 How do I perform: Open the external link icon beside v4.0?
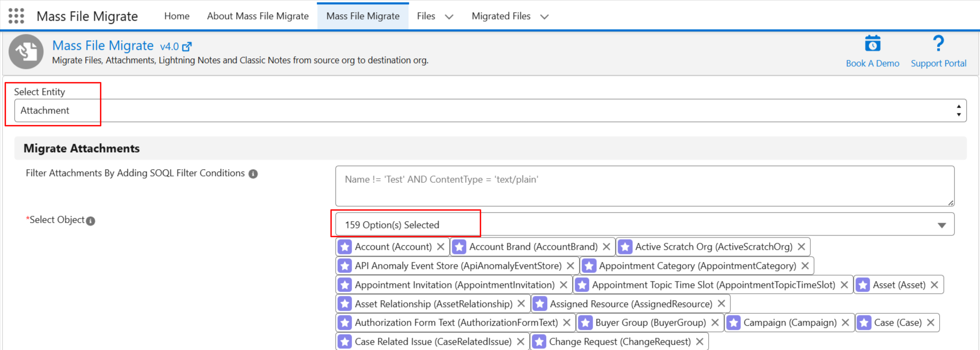pos(186,47)
